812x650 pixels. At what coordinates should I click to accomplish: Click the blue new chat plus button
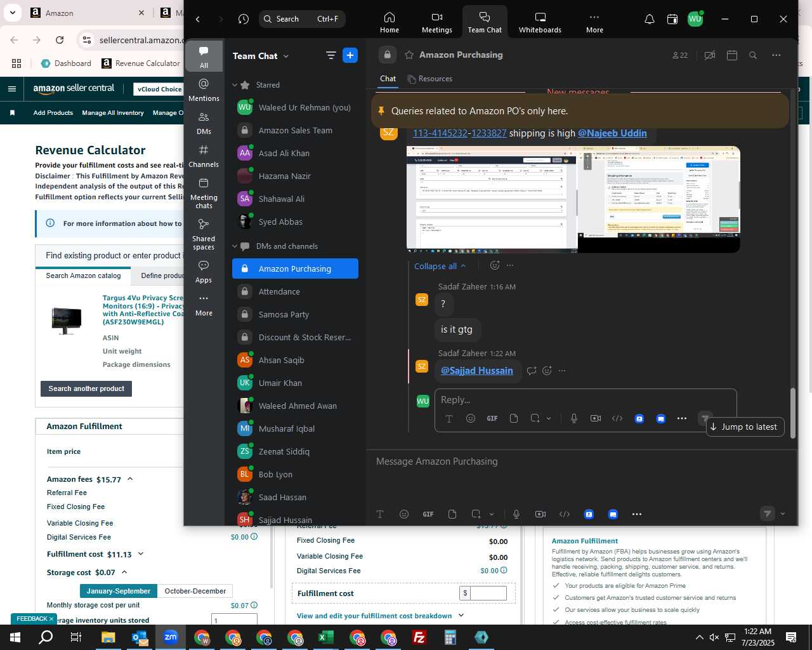[350, 55]
